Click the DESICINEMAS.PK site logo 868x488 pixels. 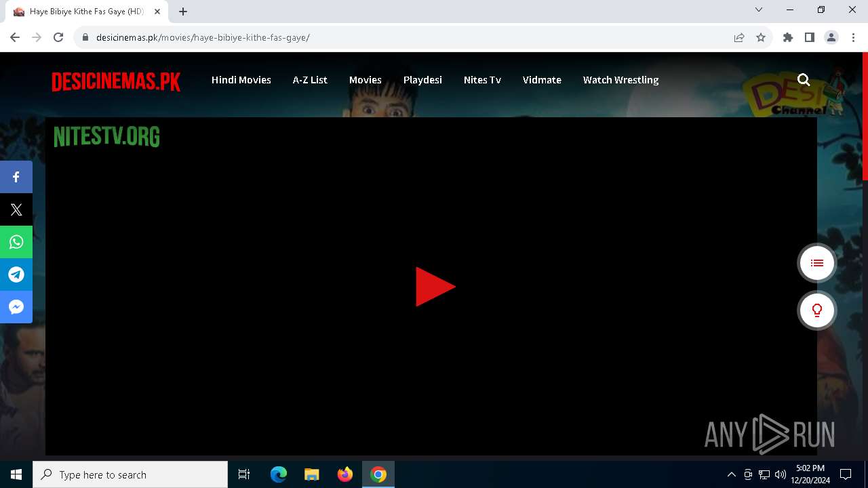click(x=116, y=82)
